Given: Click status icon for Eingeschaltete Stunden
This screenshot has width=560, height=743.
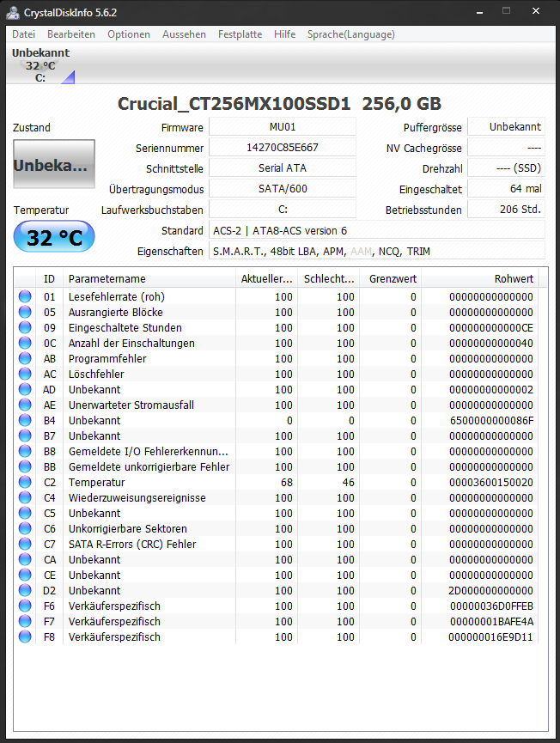Looking at the screenshot, I should click(25, 327).
